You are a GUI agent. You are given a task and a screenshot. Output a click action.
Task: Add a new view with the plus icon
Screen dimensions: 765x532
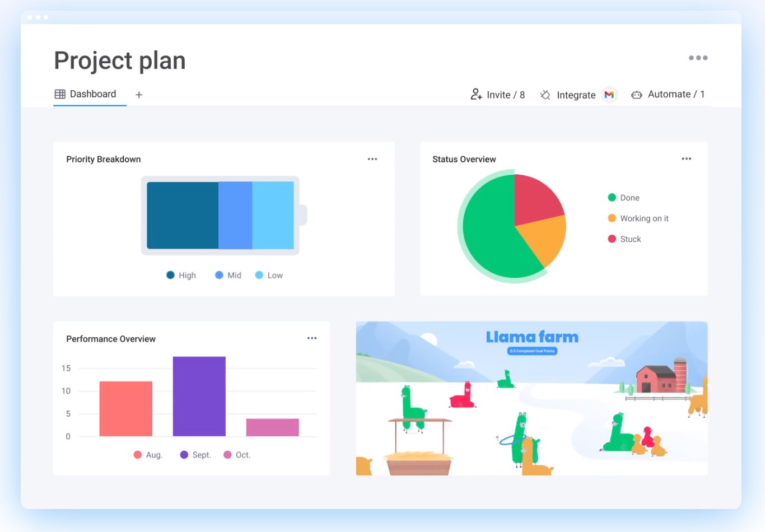[139, 95]
